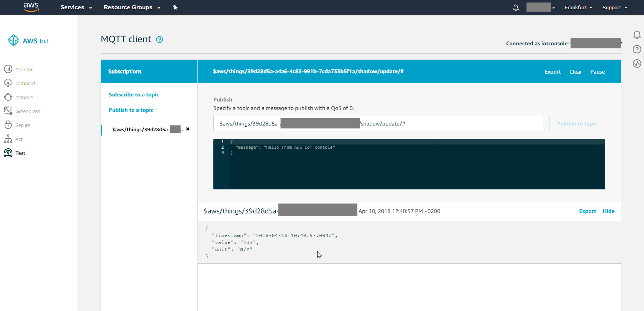Open Test section in sidebar

point(20,153)
